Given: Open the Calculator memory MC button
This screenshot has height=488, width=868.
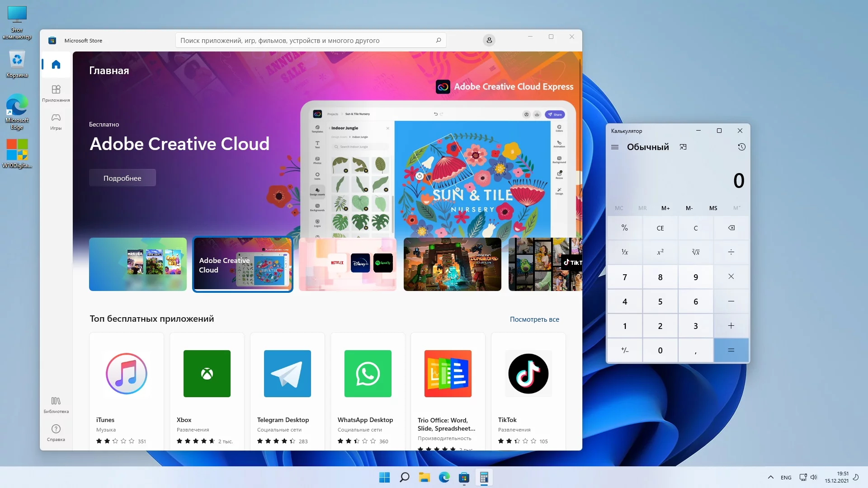Looking at the screenshot, I should (x=619, y=207).
